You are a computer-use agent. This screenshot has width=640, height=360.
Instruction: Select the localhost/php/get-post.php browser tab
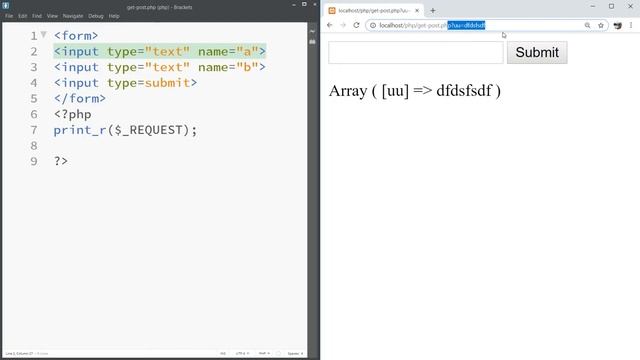tap(373, 11)
